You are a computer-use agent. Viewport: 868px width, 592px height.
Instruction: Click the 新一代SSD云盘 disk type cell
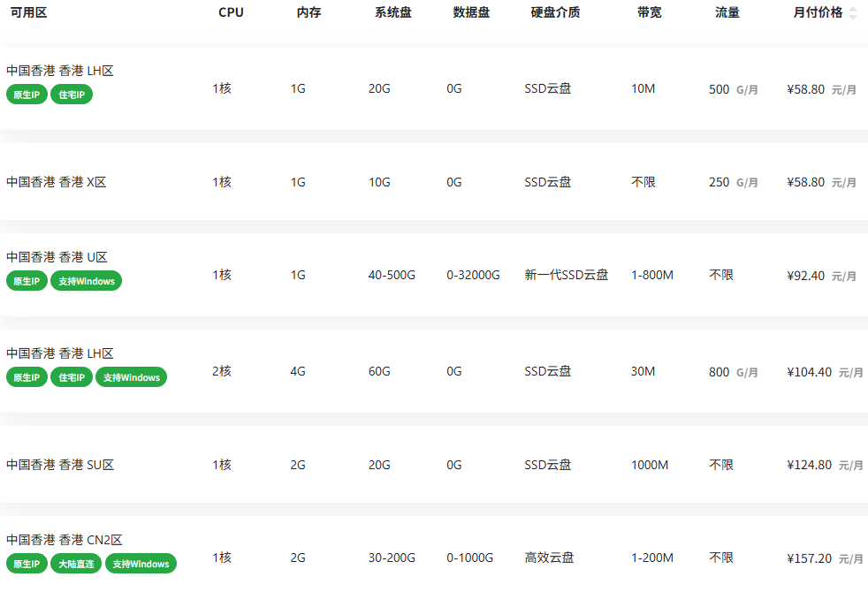(x=567, y=275)
